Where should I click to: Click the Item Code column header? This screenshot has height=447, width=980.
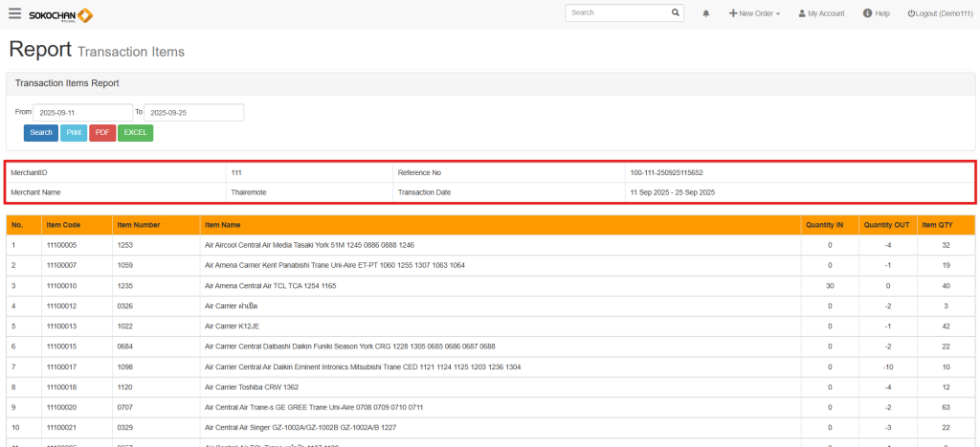pos(63,225)
